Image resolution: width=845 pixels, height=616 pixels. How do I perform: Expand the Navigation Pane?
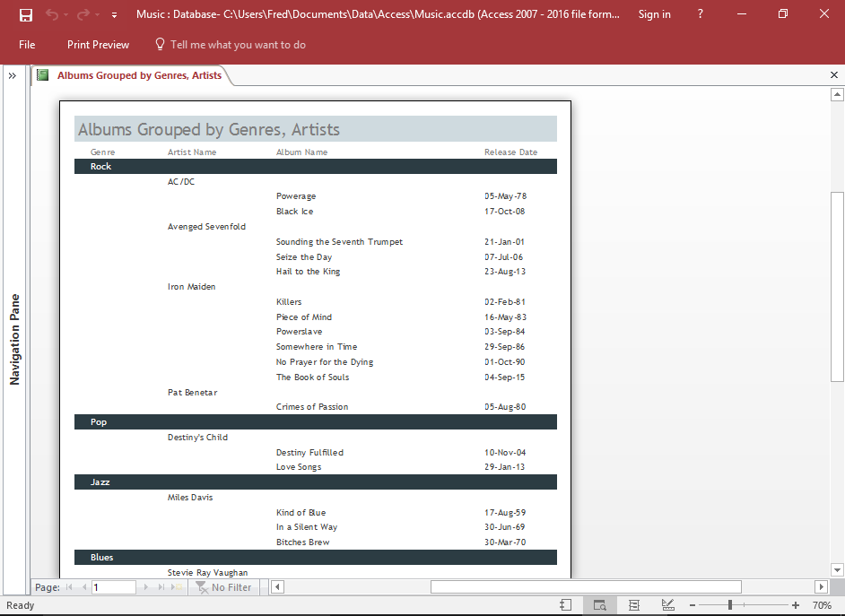coord(12,75)
